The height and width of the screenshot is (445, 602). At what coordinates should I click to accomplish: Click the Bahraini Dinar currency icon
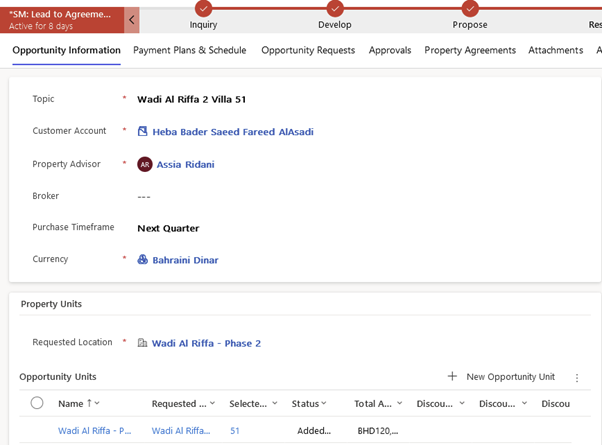(x=143, y=260)
